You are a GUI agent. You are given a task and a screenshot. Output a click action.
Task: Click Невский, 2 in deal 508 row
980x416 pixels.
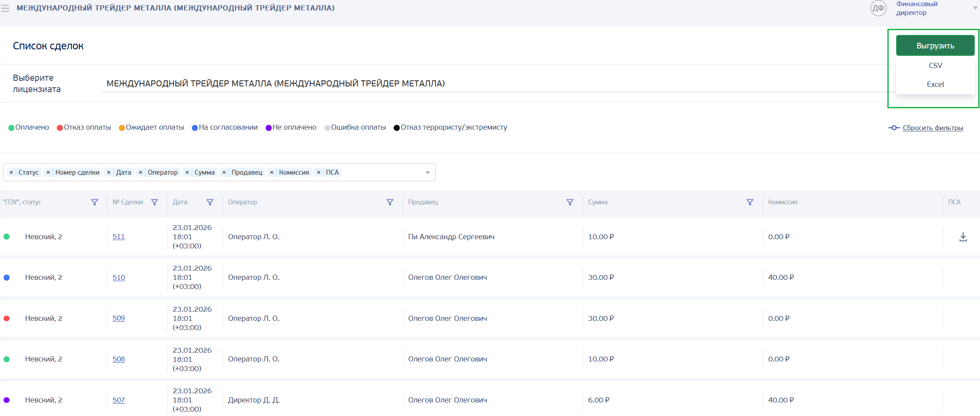pos(44,359)
